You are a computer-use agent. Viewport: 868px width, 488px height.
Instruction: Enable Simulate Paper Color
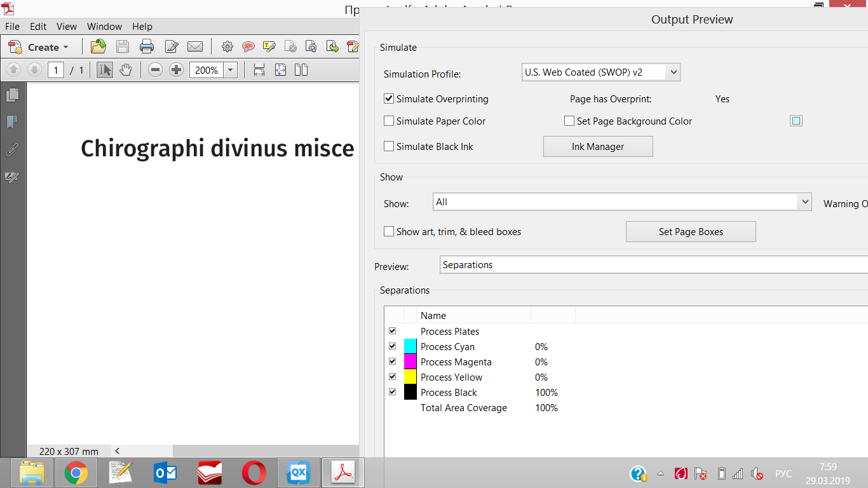click(x=389, y=121)
